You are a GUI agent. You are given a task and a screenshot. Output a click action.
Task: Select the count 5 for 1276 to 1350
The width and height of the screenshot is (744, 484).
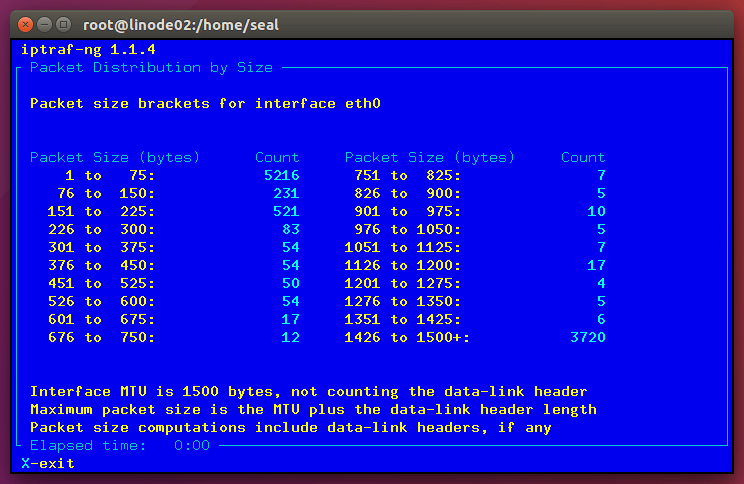pyautogui.click(x=601, y=301)
